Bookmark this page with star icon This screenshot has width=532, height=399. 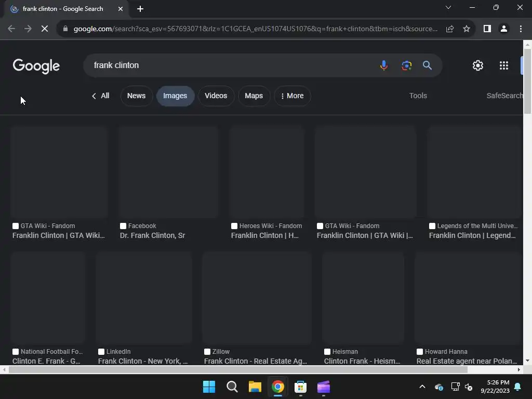click(x=467, y=29)
